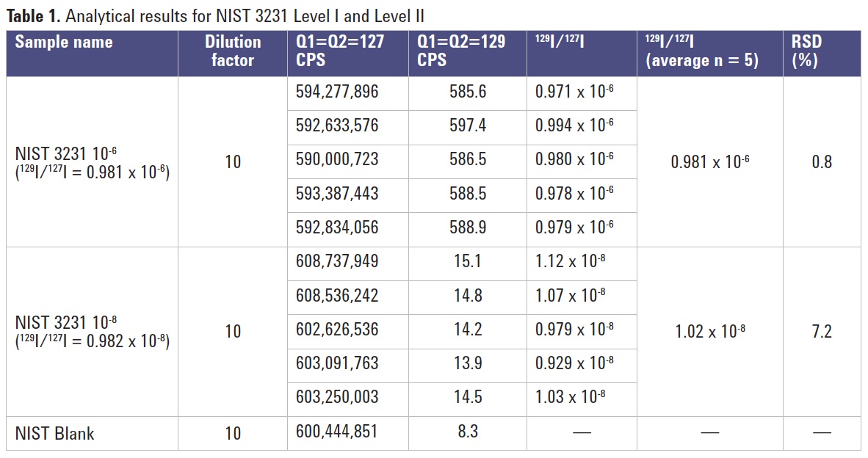This screenshot has width=868, height=458.
Task: Select the "Q1=Q2=127 CPS" header cell
Action: tap(335, 51)
